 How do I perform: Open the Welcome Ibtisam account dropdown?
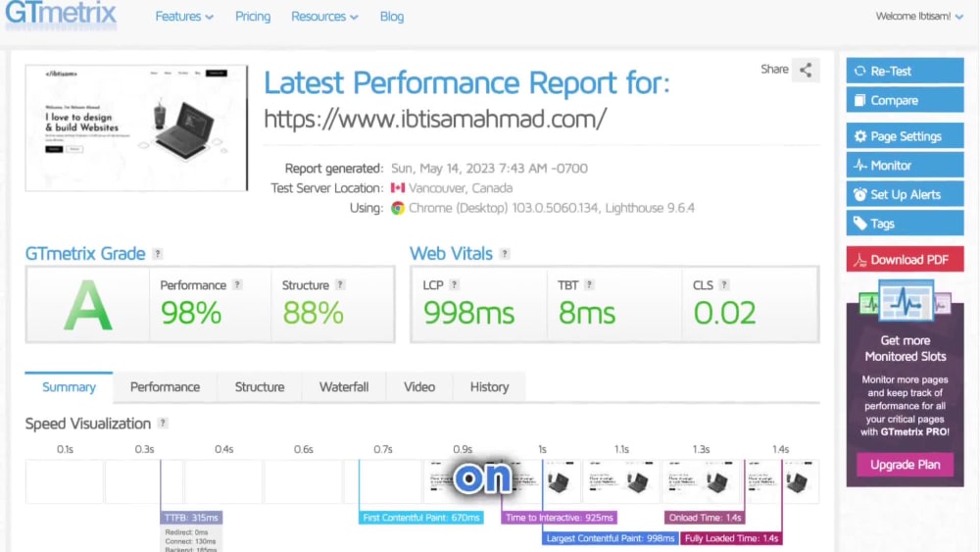click(919, 17)
